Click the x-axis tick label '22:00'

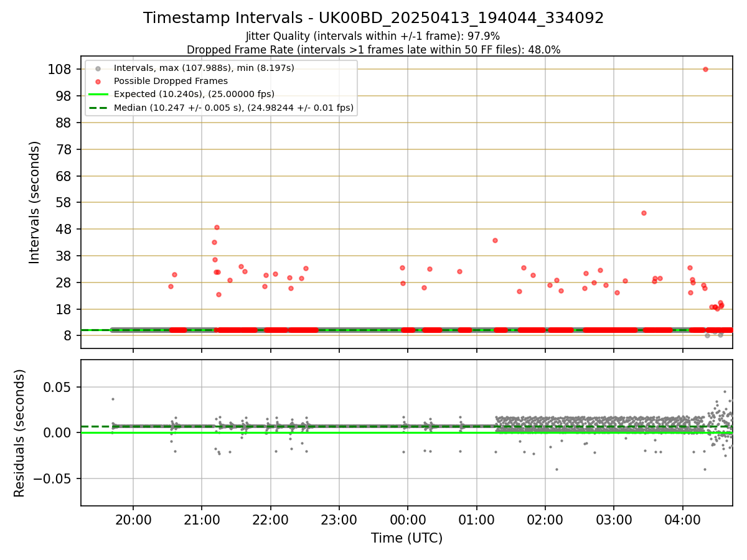point(270,519)
